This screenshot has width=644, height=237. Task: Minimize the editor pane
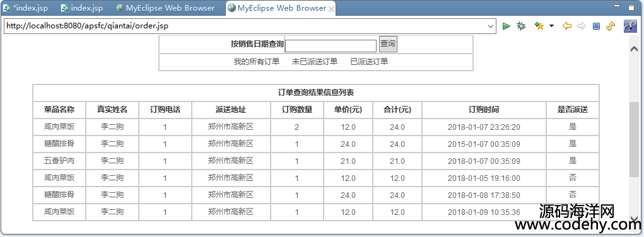point(616,6)
